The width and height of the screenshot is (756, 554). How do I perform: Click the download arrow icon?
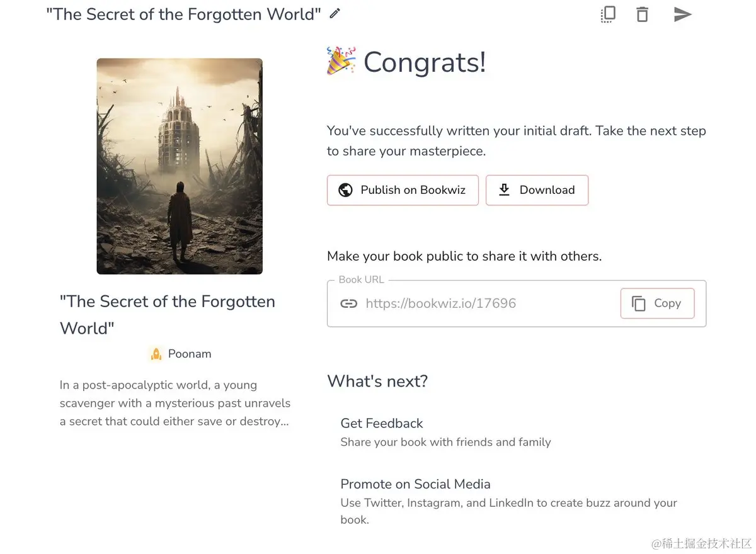click(x=504, y=190)
